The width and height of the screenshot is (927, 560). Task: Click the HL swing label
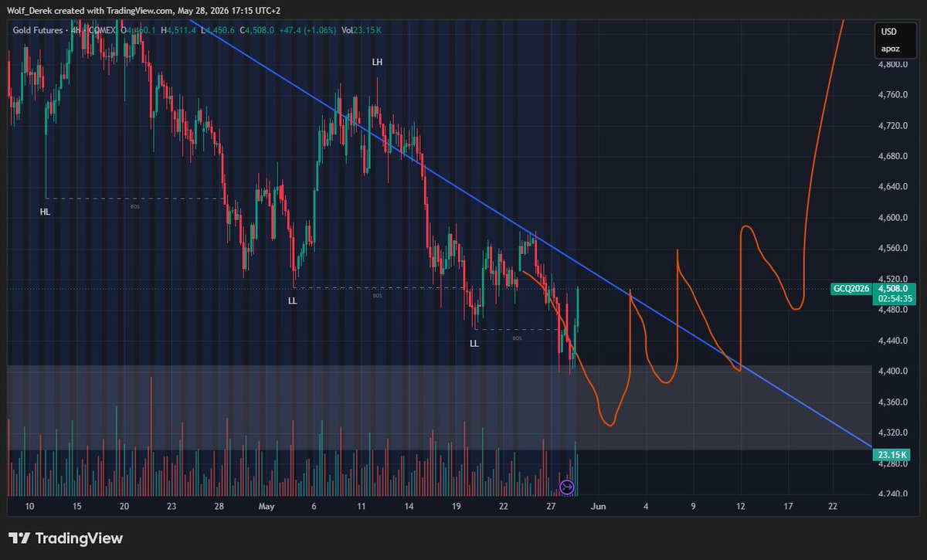46,210
